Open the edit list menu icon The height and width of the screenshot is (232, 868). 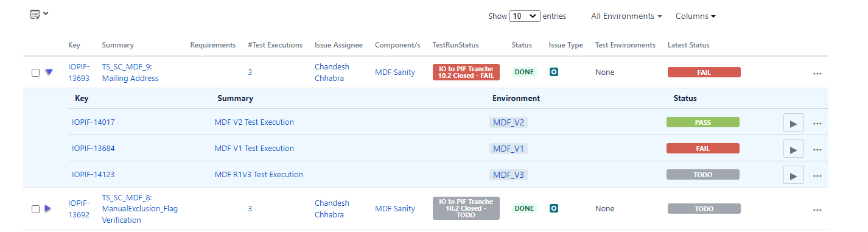coord(40,13)
